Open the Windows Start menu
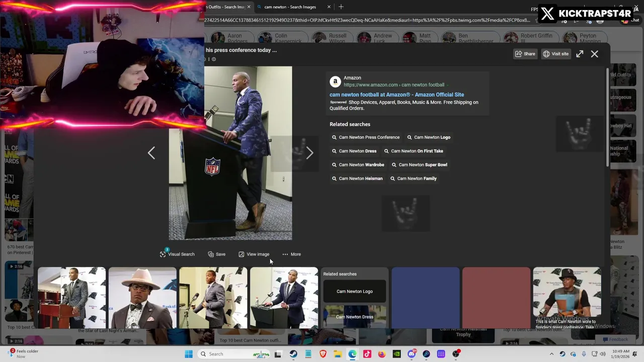The image size is (644, 362). point(189,354)
